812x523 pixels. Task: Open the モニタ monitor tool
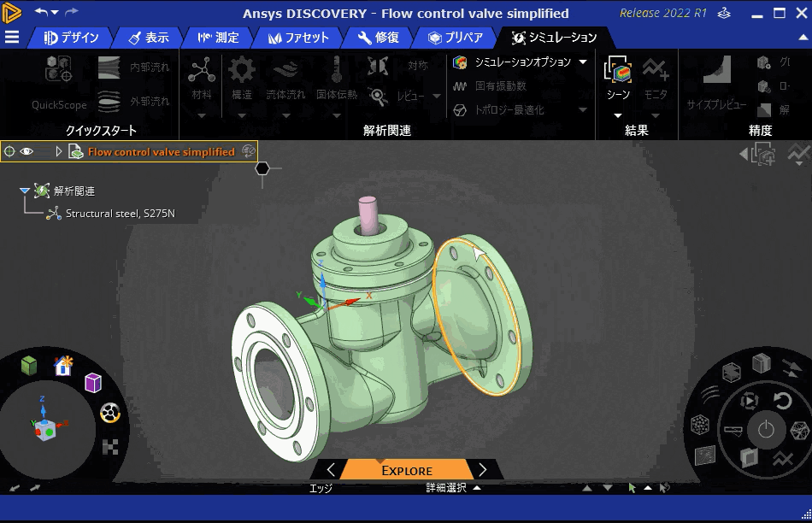656,79
